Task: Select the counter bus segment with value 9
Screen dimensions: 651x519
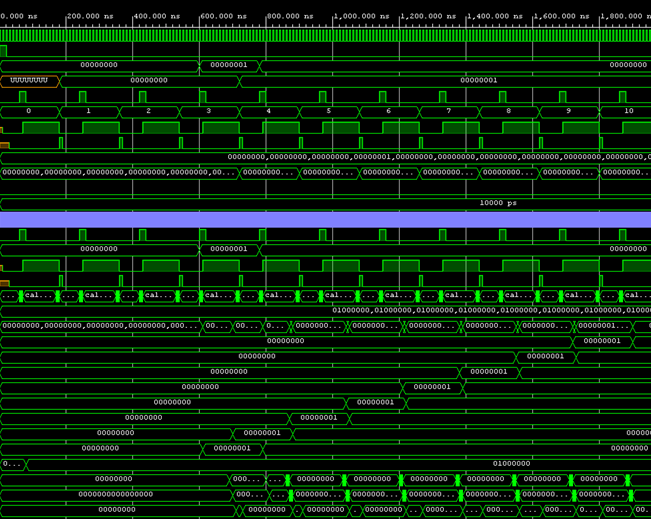Action: (568, 111)
